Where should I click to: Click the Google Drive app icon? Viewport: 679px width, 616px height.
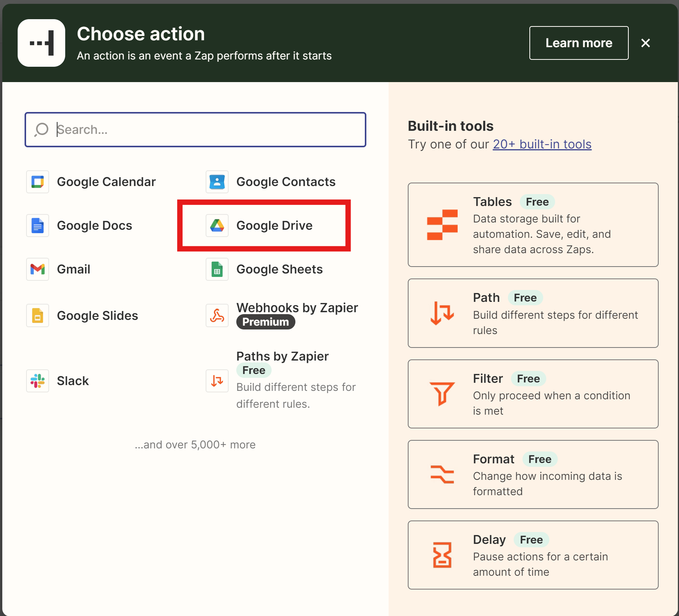(217, 226)
